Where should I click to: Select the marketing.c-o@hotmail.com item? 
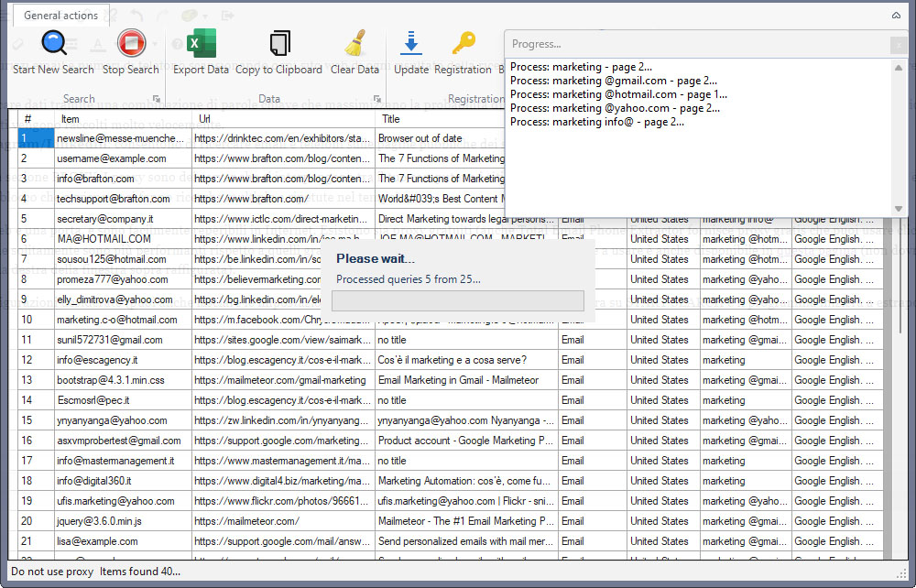coord(124,320)
